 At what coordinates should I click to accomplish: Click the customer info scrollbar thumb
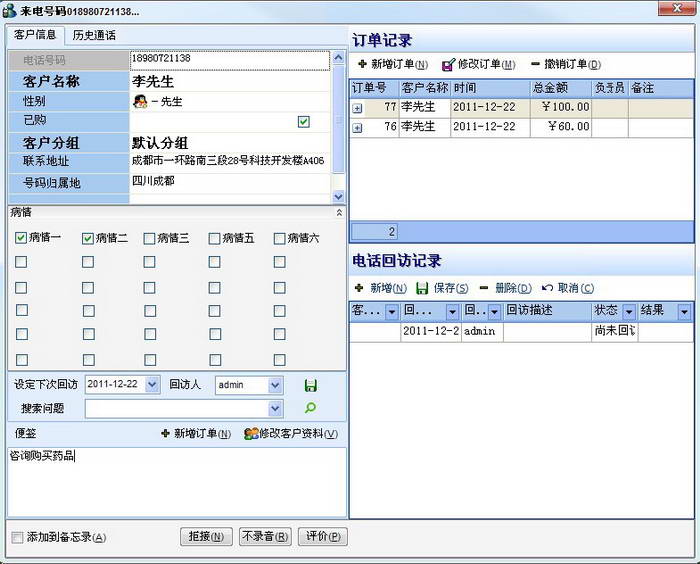tap(338, 120)
